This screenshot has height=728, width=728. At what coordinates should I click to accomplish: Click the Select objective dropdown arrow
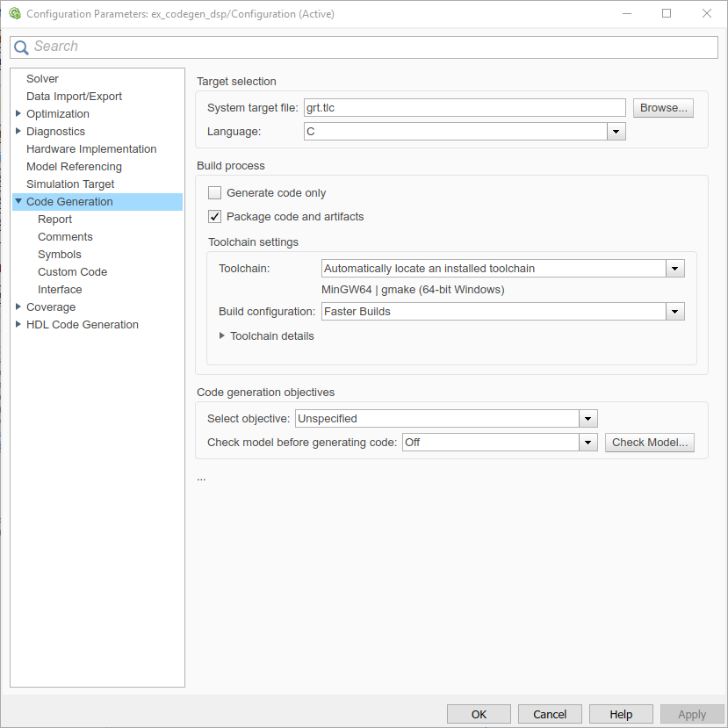pos(587,418)
